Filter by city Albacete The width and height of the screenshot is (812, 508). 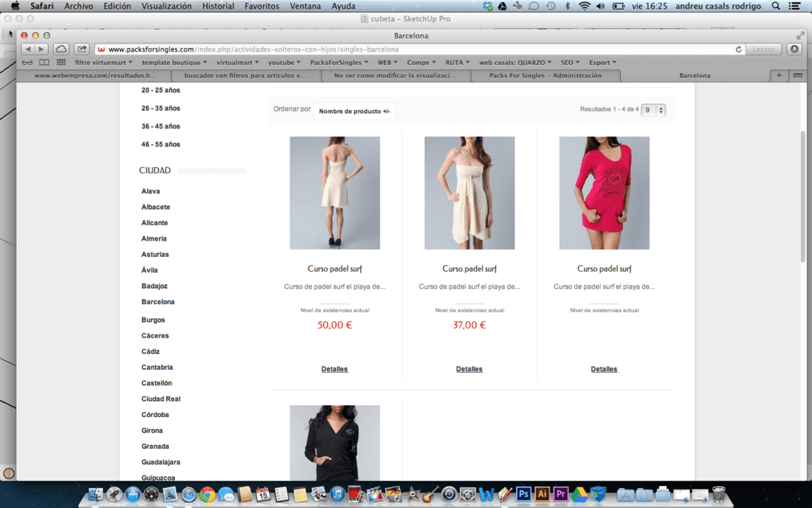point(155,207)
